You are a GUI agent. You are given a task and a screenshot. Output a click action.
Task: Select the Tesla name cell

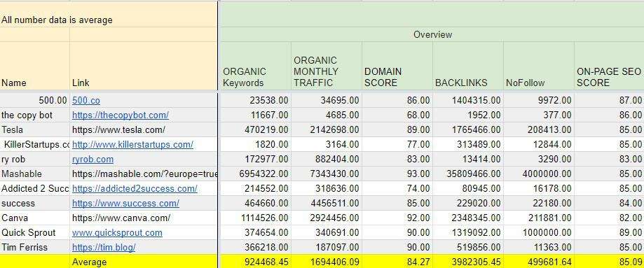[35, 129]
